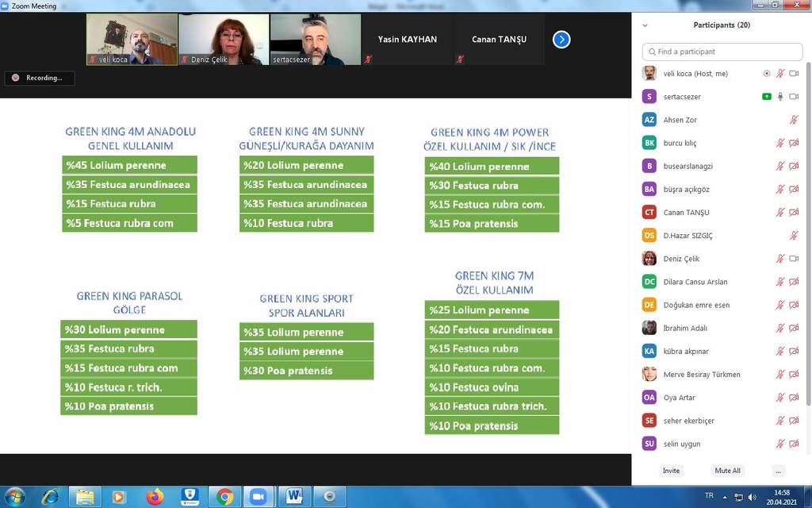This screenshot has height=508, width=812.
Task: Open Microsoft Word from the taskbar
Action: [x=294, y=497]
